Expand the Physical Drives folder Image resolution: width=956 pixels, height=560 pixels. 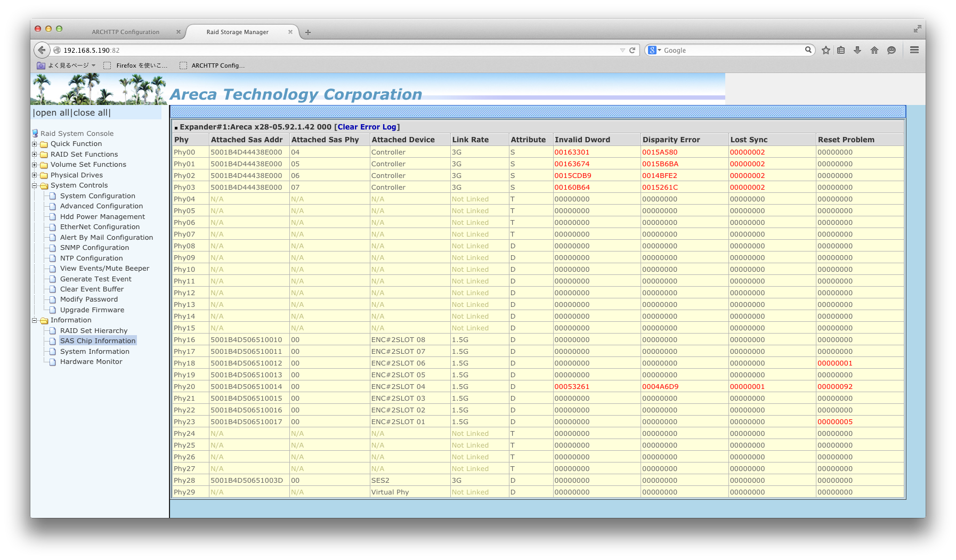click(x=35, y=175)
